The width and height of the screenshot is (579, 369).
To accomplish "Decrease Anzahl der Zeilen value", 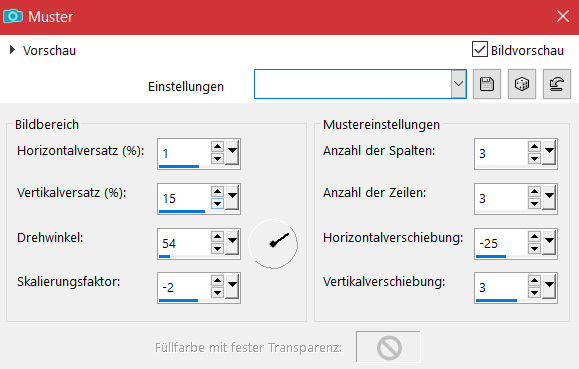I will click(x=534, y=204).
